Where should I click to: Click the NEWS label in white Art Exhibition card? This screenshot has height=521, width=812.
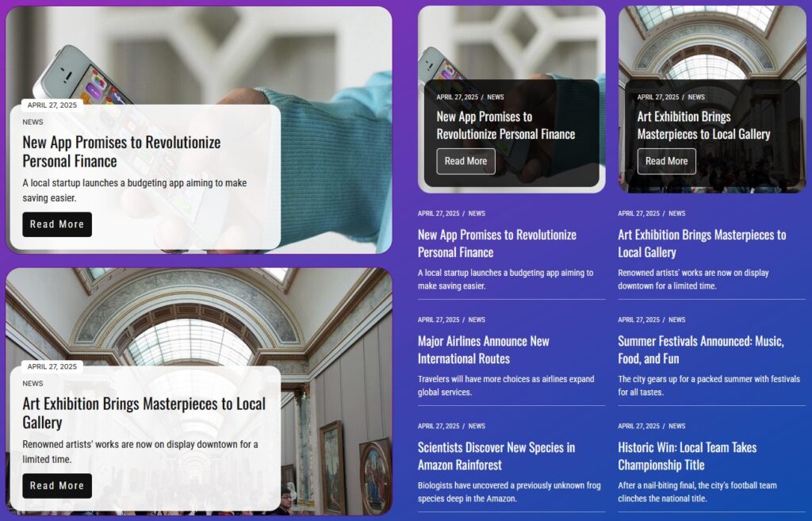(33, 384)
